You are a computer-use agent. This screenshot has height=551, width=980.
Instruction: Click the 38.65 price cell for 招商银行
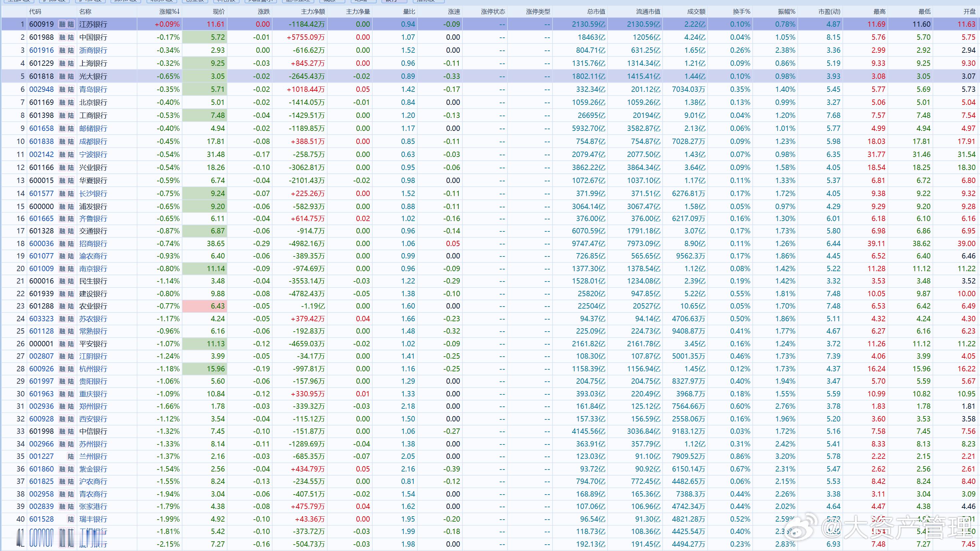[216, 244]
